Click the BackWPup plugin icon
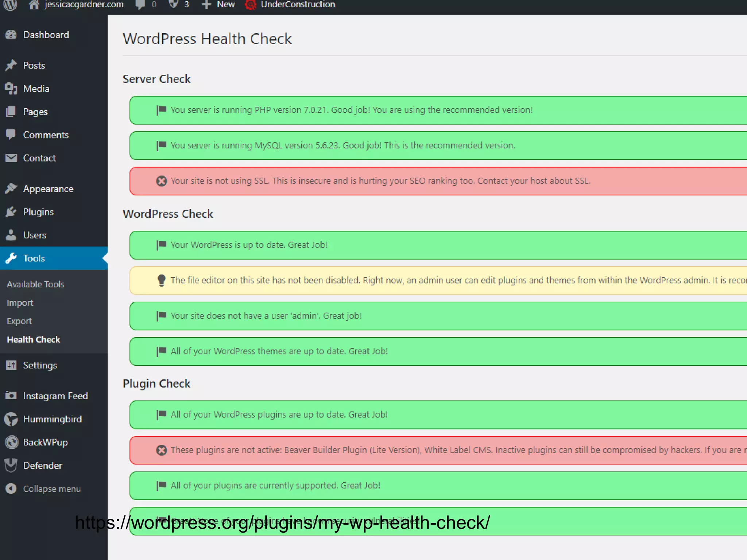This screenshot has width=747, height=560. click(11, 442)
